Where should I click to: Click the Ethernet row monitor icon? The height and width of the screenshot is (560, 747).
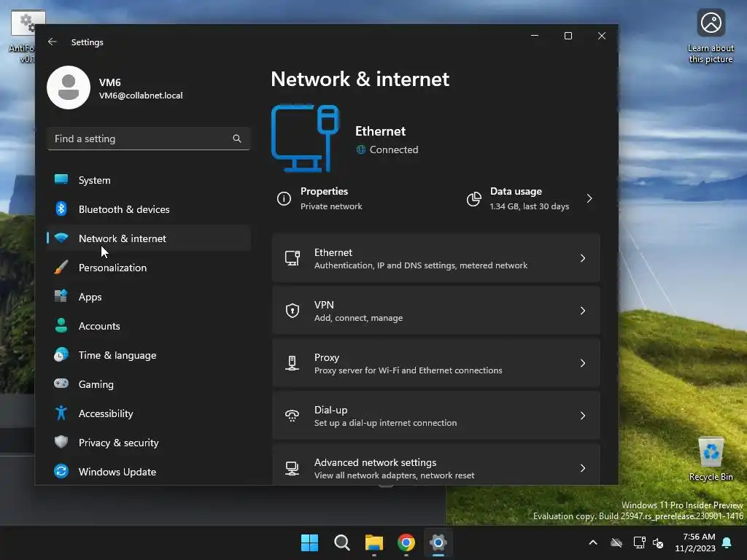pyautogui.click(x=292, y=258)
